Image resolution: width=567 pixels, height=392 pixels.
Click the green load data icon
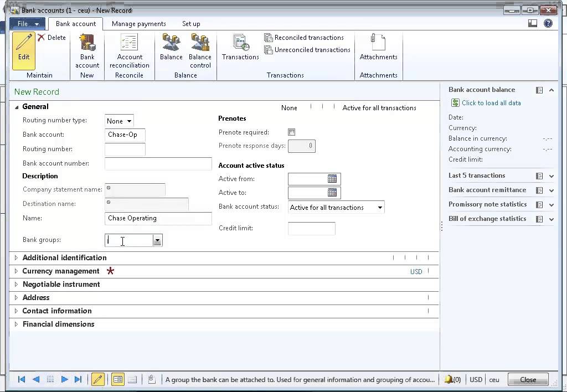(455, 102)
